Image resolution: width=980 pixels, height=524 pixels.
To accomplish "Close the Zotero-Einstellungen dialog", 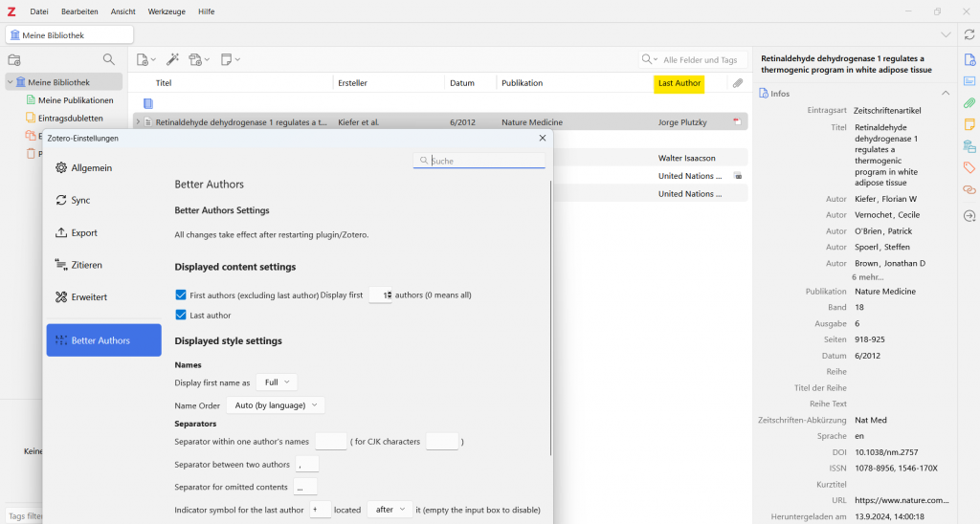I will click(x=543, y=138).
